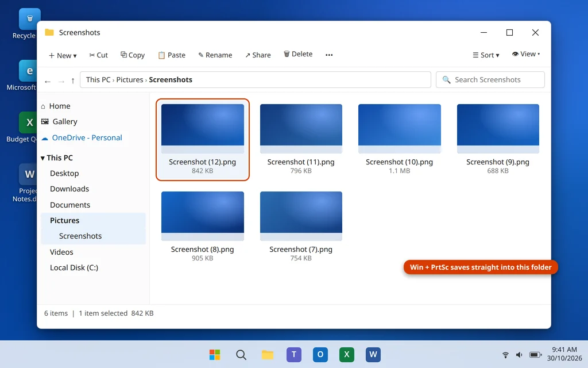
Task: Click the battery tray icon
Action: click(x=535, y=355)
